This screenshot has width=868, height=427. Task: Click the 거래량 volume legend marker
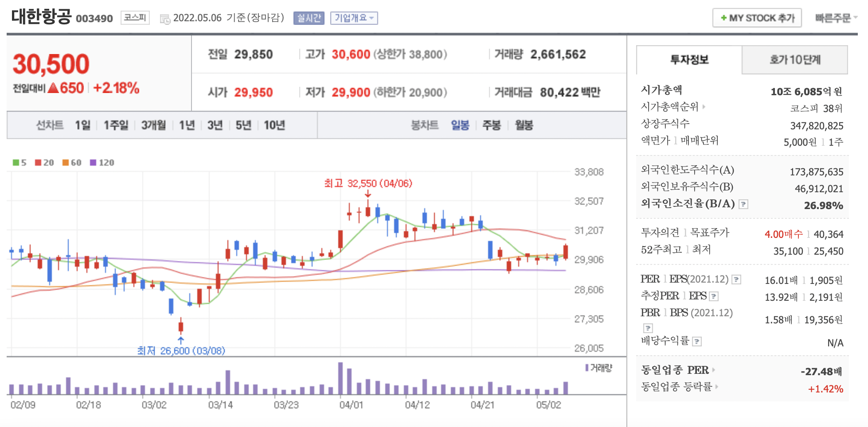[x=587, y=368]
